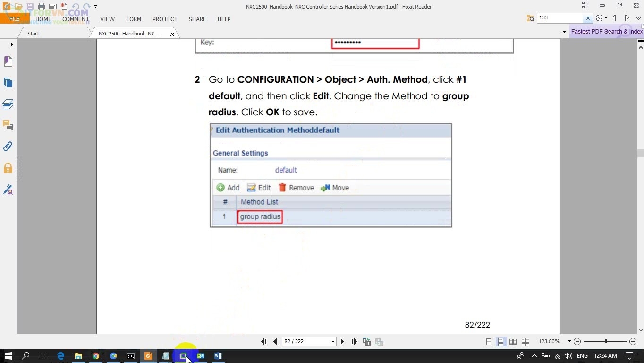Open the COMMENT ribbon tab

tap(76, 19)
